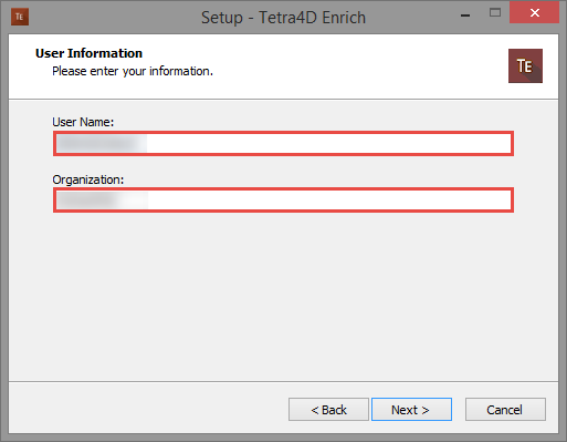The height and width of the screenshot is (442, 567).
Task: Click the "User Information" heading
Action: [89, 54]
